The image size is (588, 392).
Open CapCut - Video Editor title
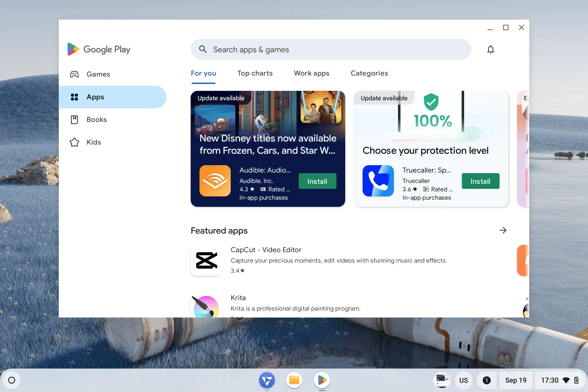pos(266,250)
